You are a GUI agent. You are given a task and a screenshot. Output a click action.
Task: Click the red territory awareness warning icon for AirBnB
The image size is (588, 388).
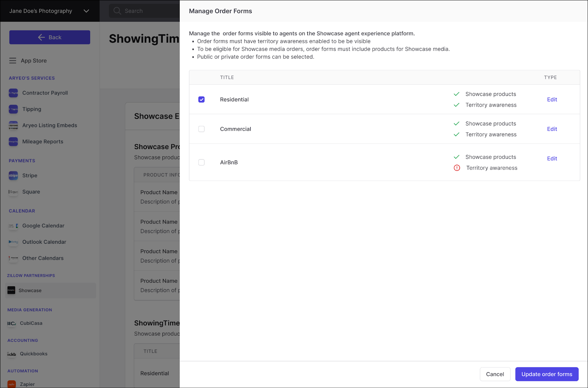(457, 168)
